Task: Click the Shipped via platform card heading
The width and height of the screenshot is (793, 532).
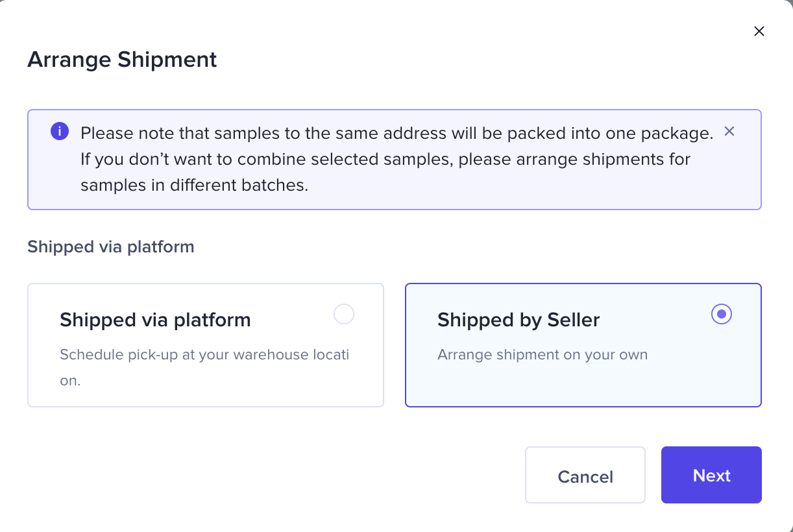Action: point(155,319)
